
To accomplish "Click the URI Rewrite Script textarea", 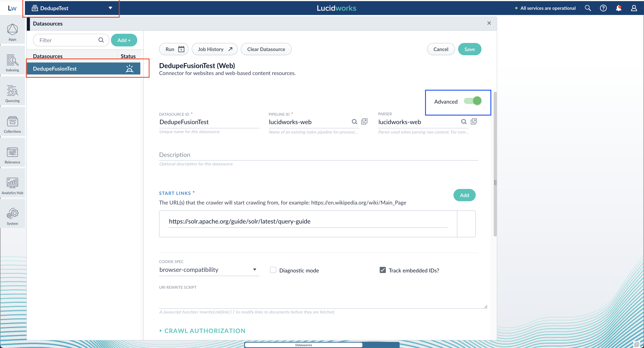I will tap(323, 299).
